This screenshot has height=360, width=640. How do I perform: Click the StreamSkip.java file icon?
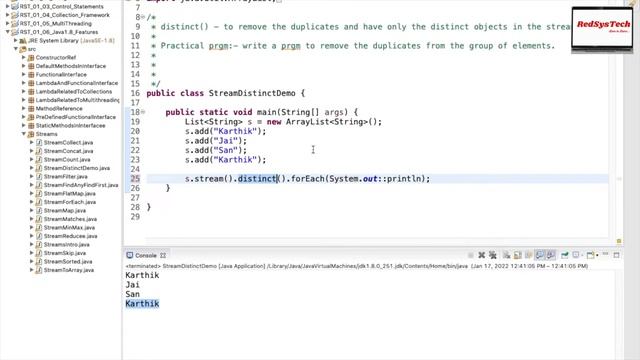pyautogui.click(x=39, y=253)
